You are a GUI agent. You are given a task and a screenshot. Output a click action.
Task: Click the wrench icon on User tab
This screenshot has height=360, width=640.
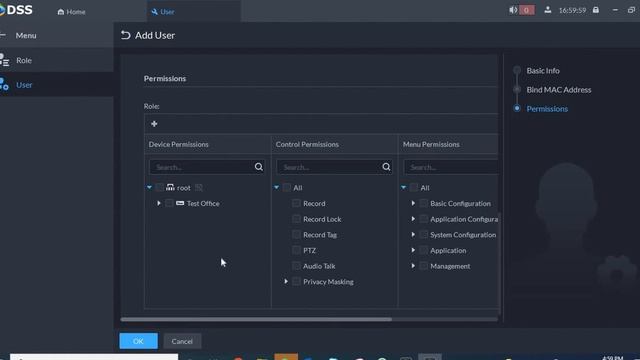154,12
